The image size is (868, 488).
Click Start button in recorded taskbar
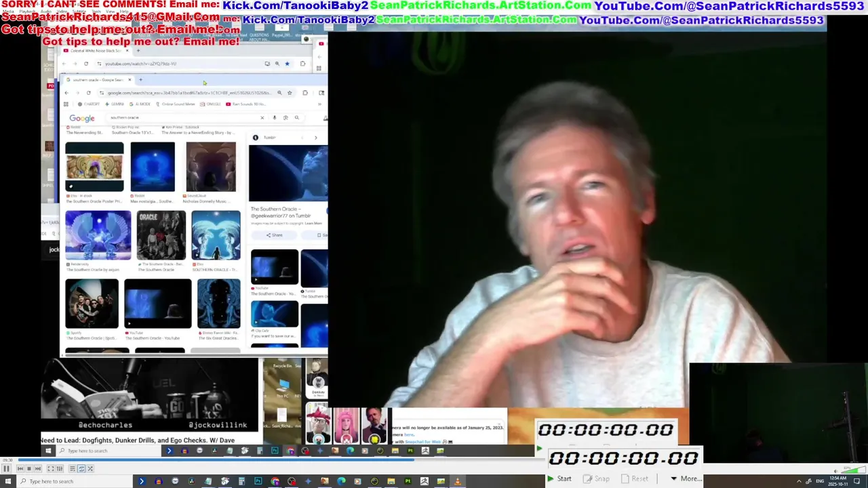[x=48, y=451]
